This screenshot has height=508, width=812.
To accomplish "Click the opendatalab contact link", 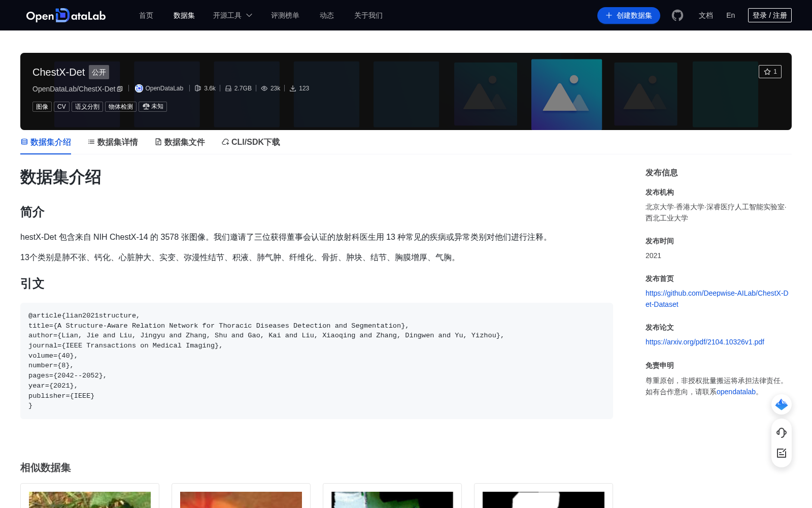I will click(736, 392).
